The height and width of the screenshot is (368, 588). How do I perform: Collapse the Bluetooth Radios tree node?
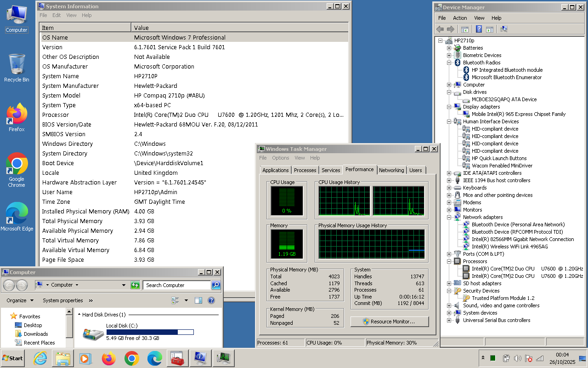coord(449,63)
